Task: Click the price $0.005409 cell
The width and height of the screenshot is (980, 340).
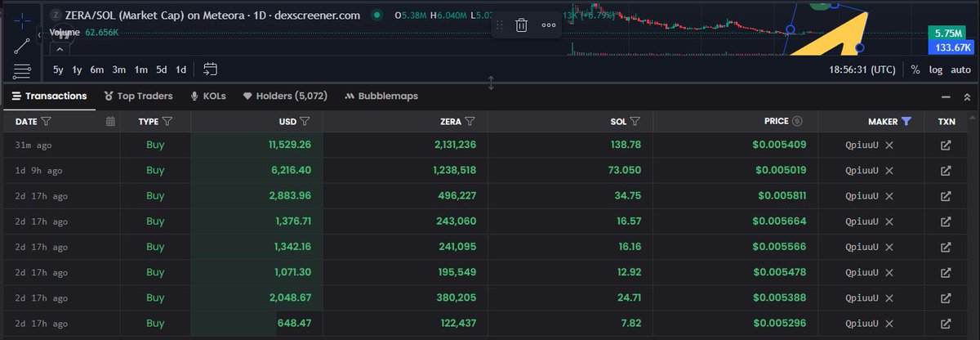Action: [x=780, y=145]
